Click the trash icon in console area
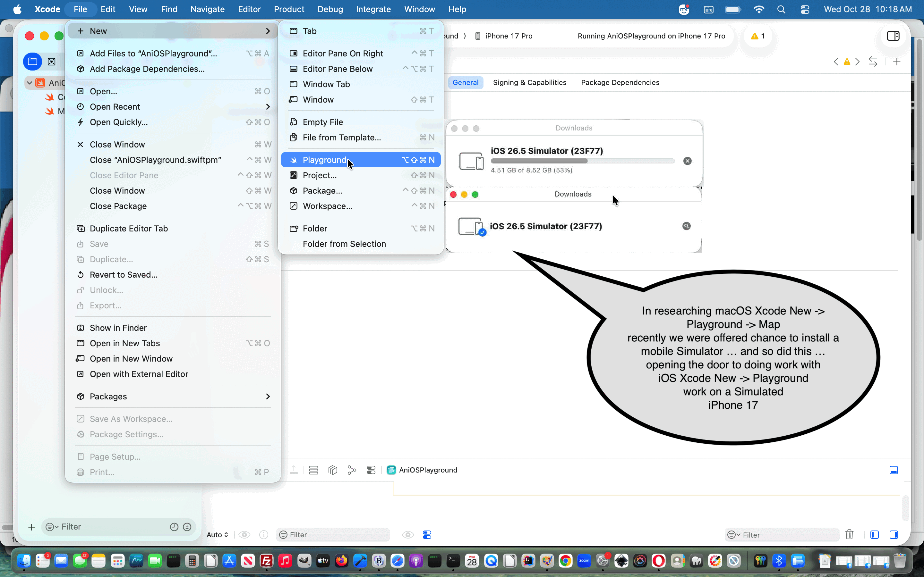 849,534
